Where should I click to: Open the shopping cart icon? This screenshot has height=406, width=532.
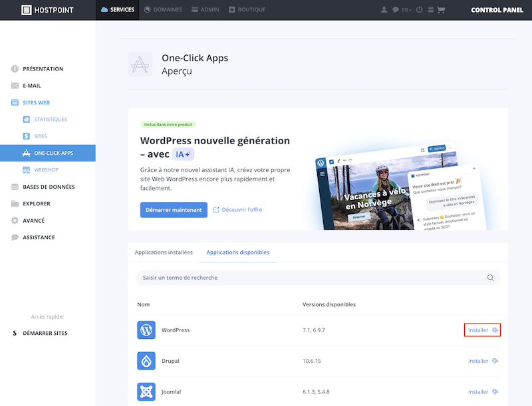click(441, 10)
